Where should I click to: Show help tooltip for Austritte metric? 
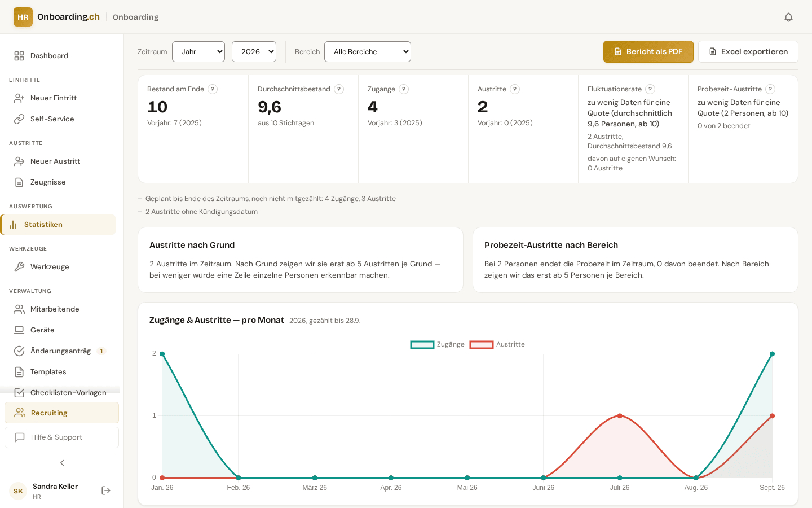[515, 89]
